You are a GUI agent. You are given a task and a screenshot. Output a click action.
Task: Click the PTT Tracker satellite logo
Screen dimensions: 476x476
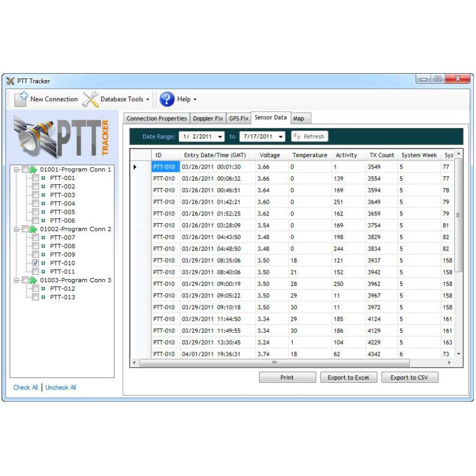[61, 137]
